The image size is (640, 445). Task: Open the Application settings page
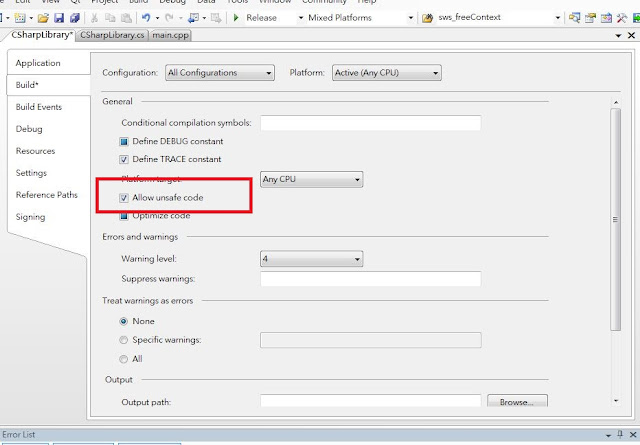click(x=38, y=63)
